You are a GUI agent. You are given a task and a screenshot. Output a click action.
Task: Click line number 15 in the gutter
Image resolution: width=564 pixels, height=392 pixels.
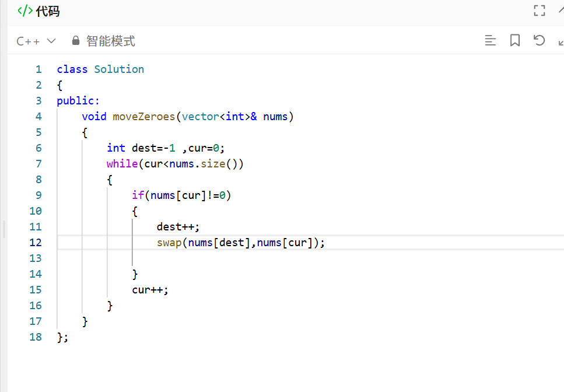[x=36, y=290]
